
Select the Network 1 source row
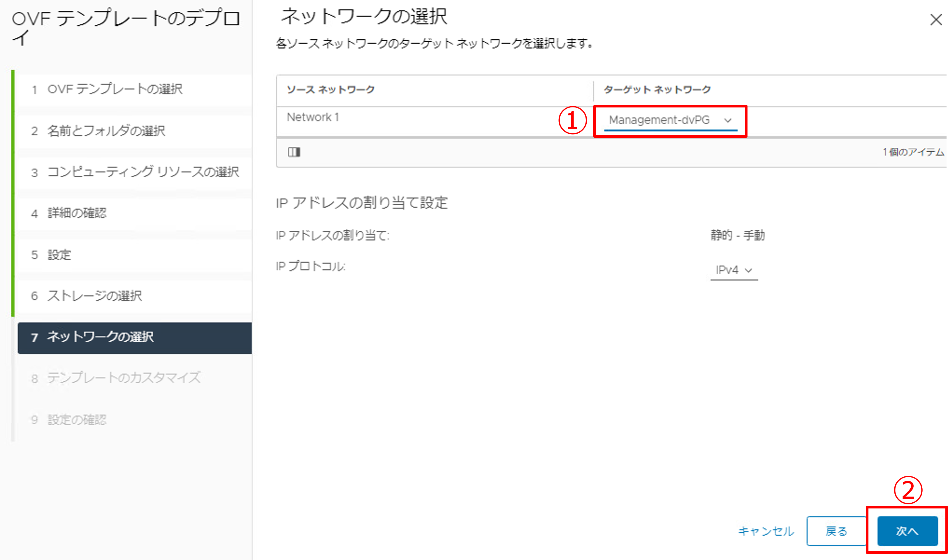click(x=313, y=117)
